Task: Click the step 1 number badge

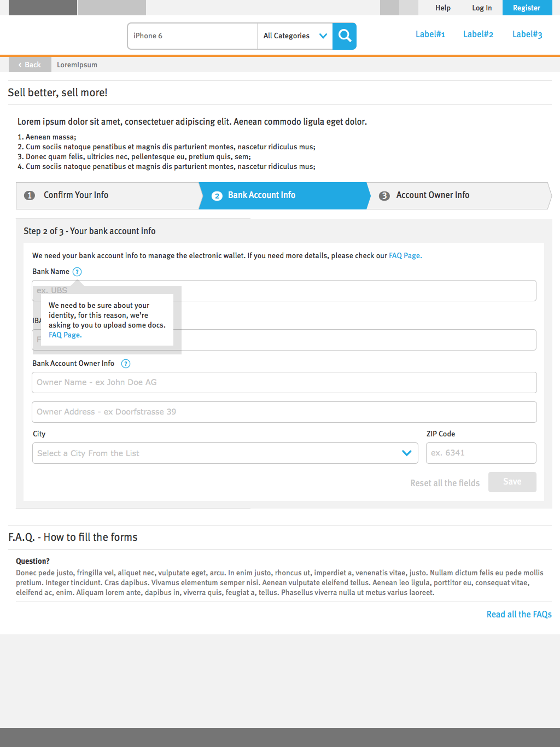Action: 30,195
